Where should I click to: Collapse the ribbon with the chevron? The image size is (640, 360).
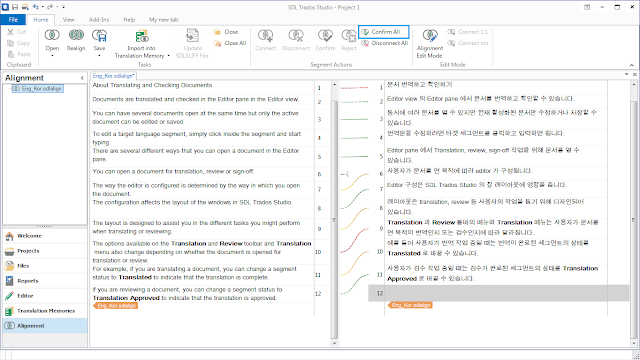[x=631, y=65]
